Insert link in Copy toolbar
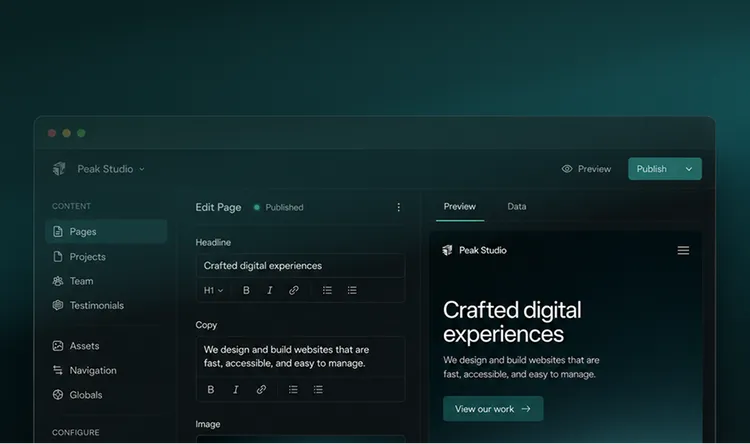 (x=261, y=389)
